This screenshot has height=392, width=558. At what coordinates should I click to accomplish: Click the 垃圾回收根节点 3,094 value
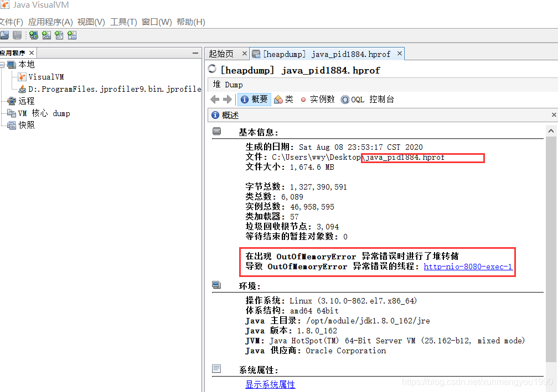tap(328, 227)
